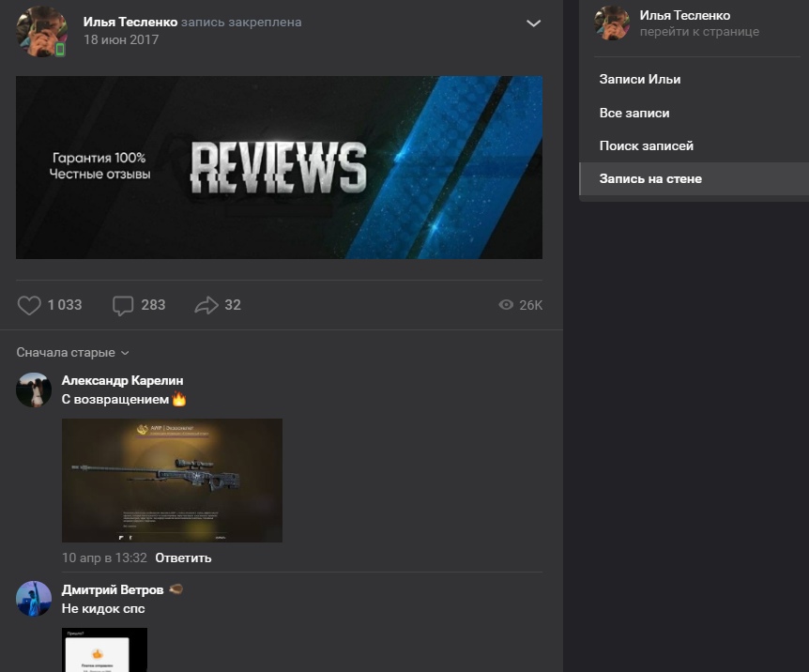Open the Сначала старые sort dropdown
809x672 pixels.
(72, 353)
